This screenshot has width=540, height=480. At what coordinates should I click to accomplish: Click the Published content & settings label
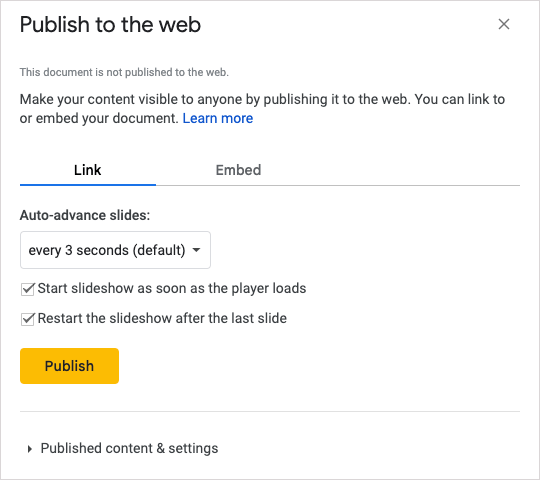[x=129, y=448]
